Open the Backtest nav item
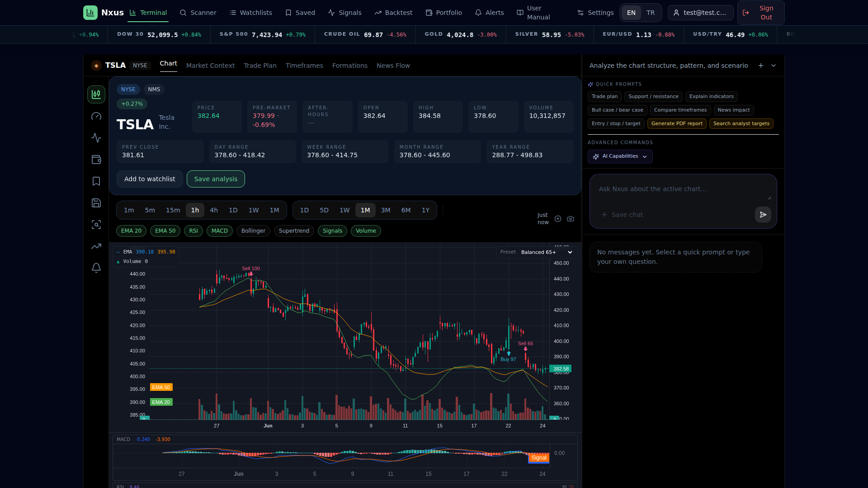 click(393, 13)
